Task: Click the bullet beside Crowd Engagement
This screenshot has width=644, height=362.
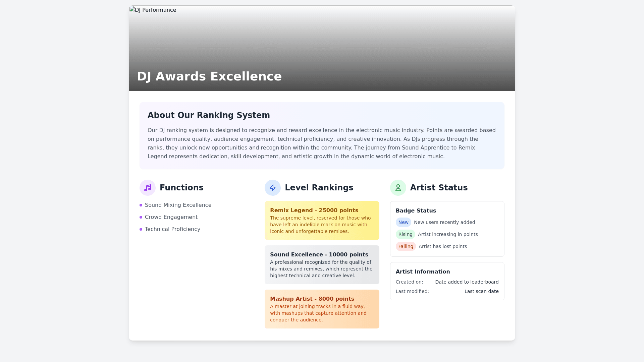Action: [141, 217]
